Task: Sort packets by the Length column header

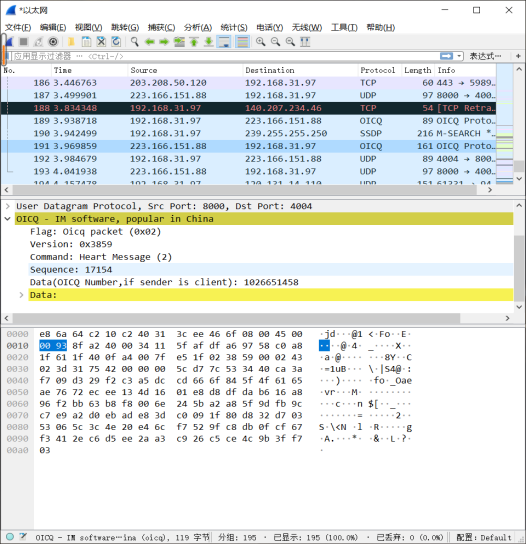Action: click(418, 70)
